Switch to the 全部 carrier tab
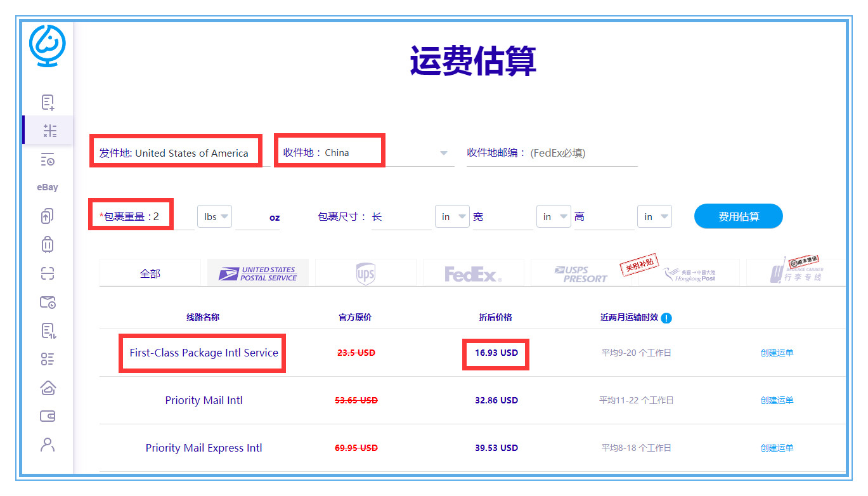The width and height of the screenshot is (868, 496). pos(150,273)
